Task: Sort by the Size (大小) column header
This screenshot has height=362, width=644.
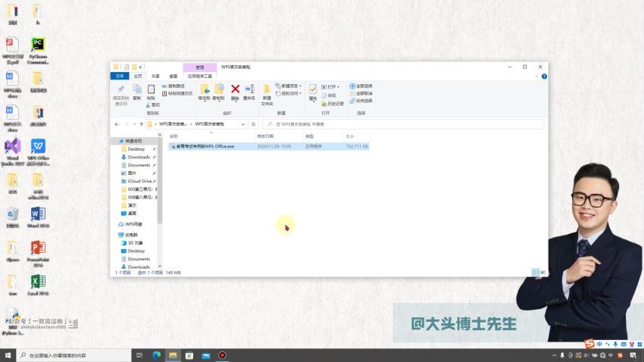Action: (x=349, y=136)
